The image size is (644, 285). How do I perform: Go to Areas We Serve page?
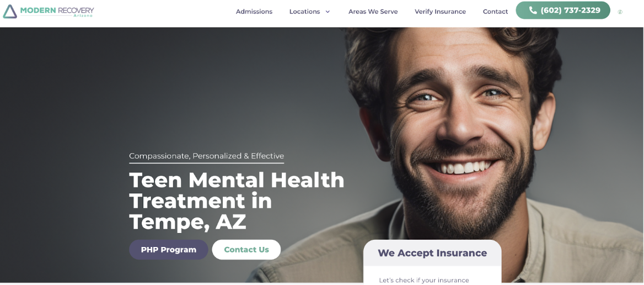(373, 12)
